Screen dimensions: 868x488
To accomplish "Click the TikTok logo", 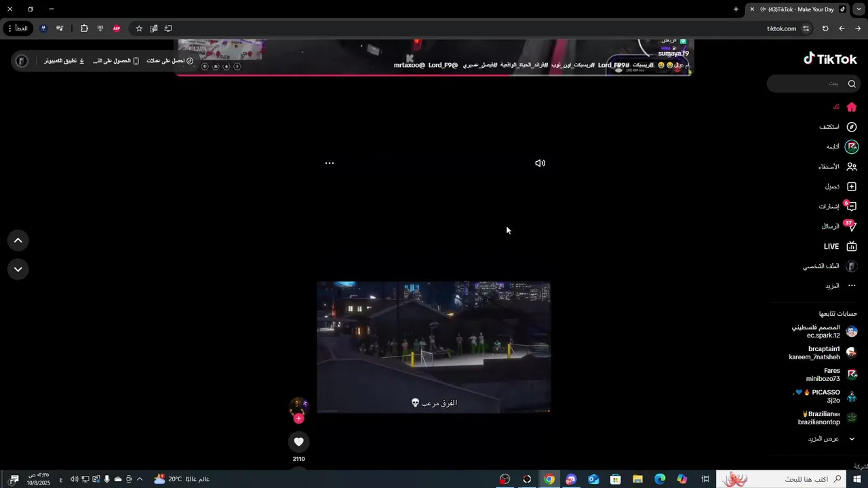I will 830,59.
